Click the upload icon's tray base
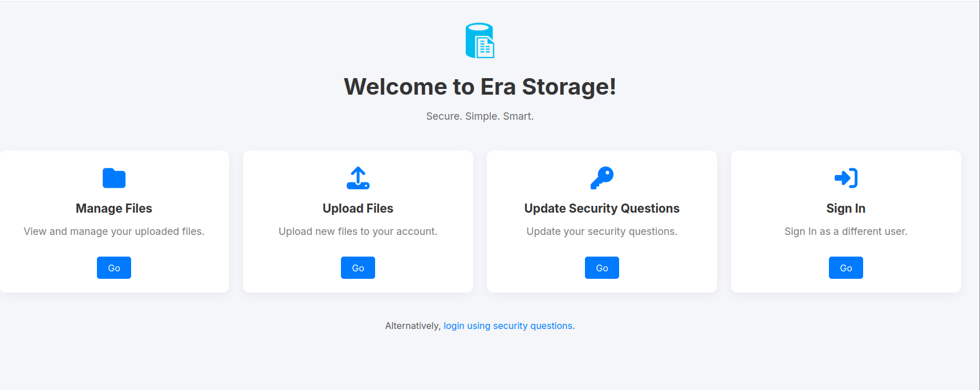 pos(357,184)
